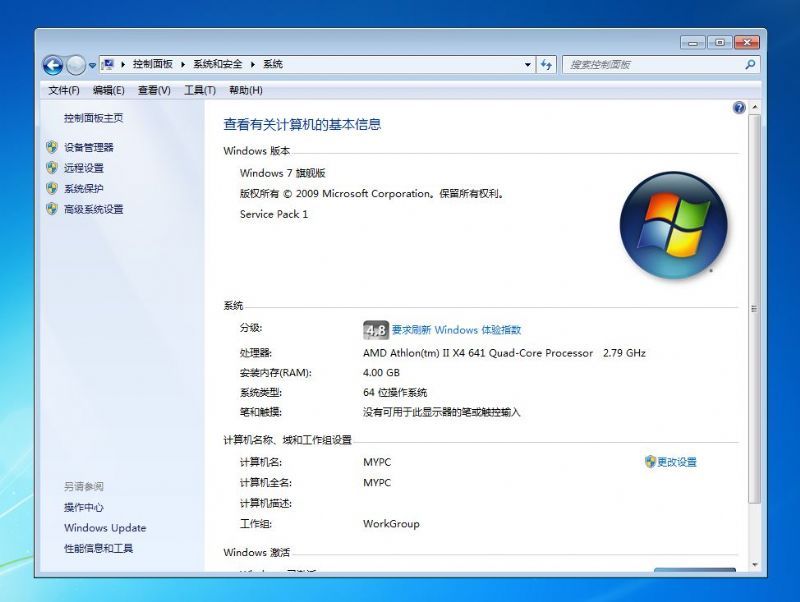Click 要求刷新 Windows 体验指数 link
Screen dimensions: 800x602
click(x=456, y=330)
